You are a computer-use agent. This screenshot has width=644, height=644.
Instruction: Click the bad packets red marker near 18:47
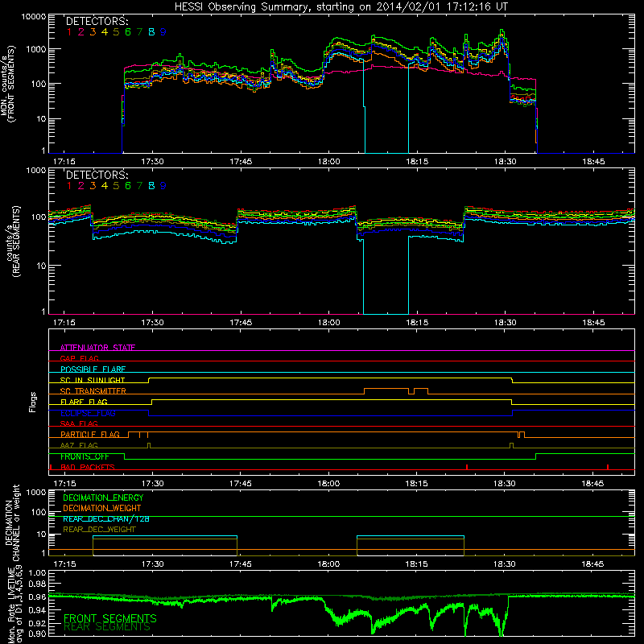point(608,467)
